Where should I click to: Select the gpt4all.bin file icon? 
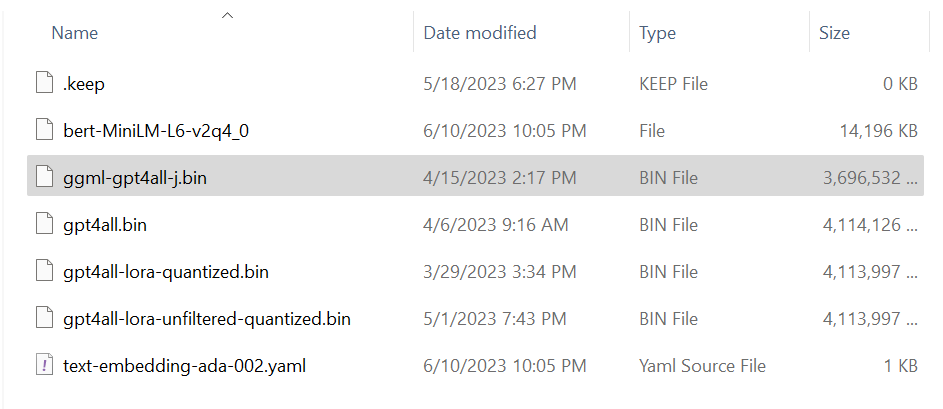(43, 225)
